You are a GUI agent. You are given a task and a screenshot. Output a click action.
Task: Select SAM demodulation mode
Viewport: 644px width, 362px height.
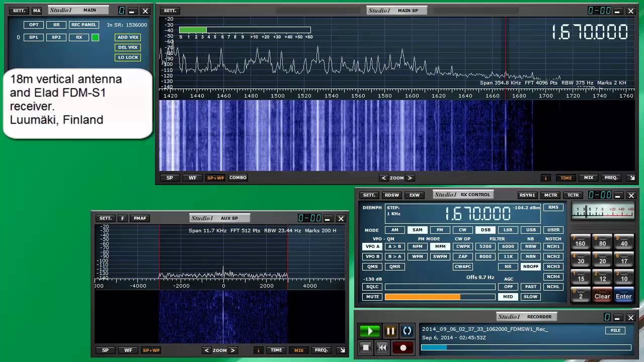(417, 230)
